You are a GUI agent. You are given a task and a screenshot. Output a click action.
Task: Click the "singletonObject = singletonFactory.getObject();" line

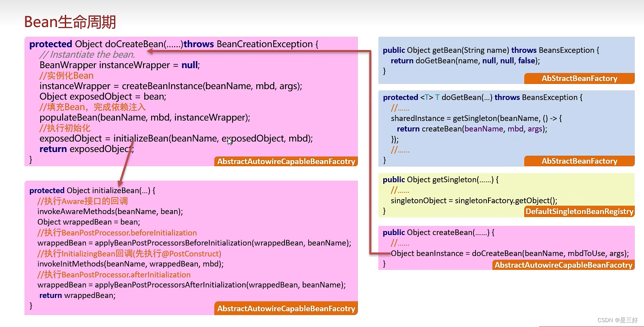474,200
